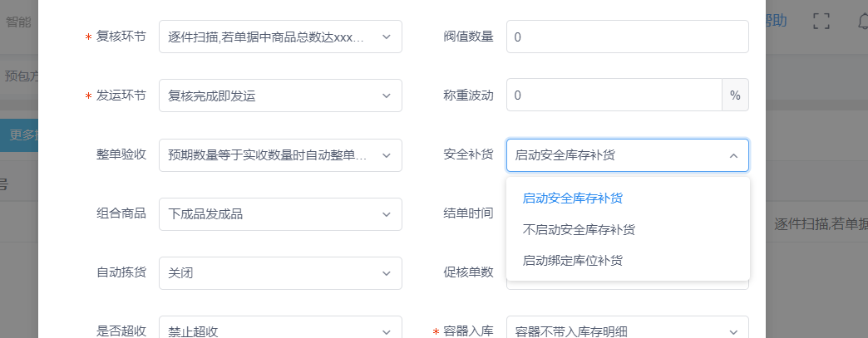Image resolution: width=868 pixels, height=338 pixels.
Task: Open the 整单验收 dropdown
Action: 280,155
